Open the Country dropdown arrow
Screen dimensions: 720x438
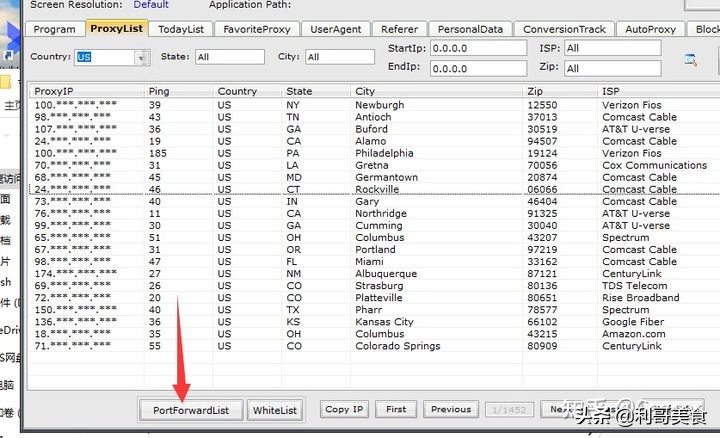click(x=141, y=58)
